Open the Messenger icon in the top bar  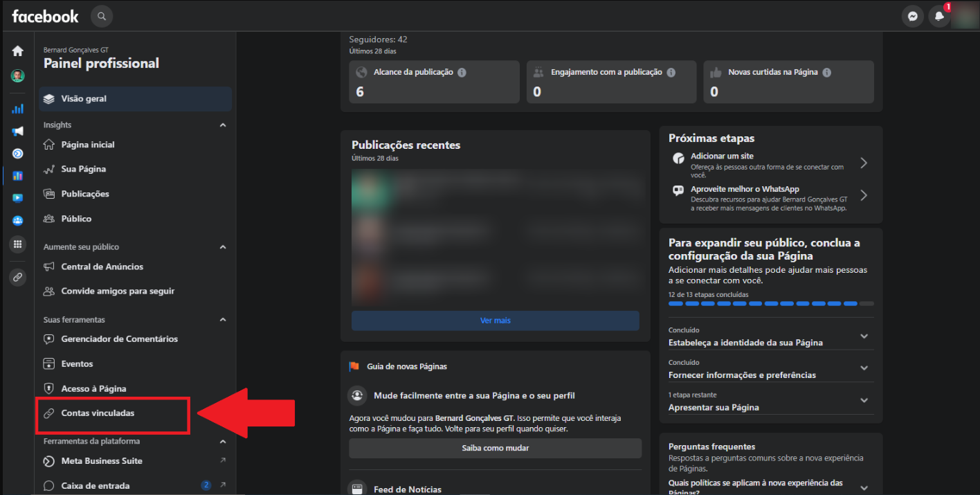(913, 17)
